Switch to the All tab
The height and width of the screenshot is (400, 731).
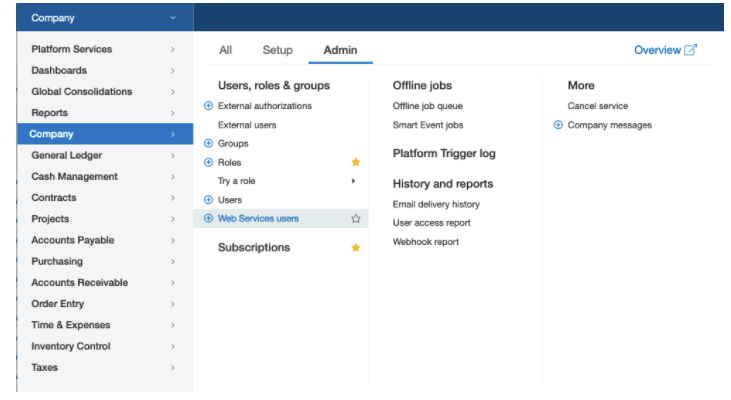click(x=226, y=50)
